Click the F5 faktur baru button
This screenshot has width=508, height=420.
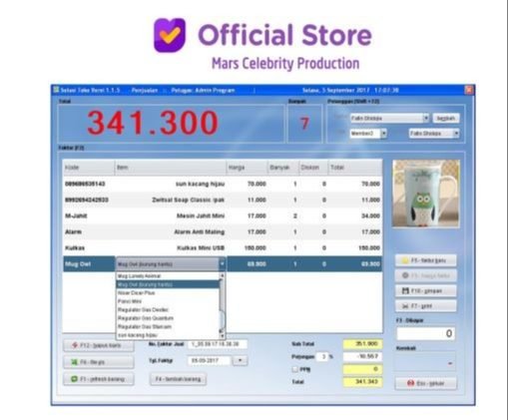[425, 260]
